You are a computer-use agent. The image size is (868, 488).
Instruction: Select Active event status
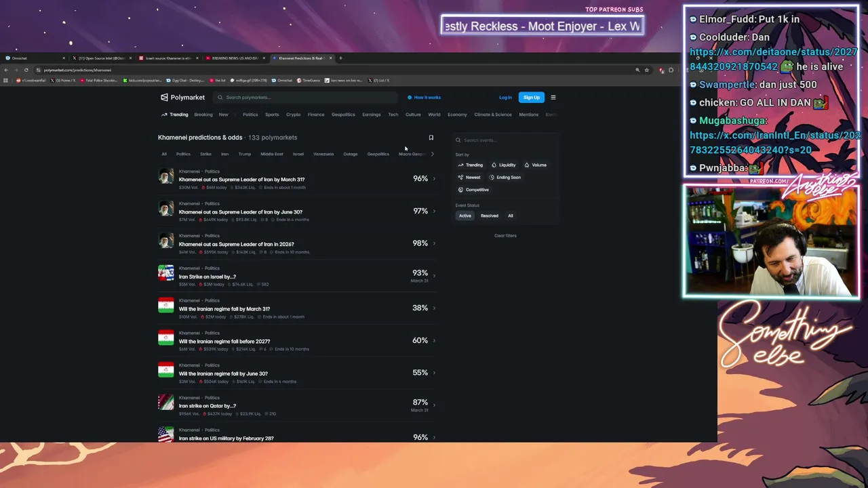click(465, 216)
